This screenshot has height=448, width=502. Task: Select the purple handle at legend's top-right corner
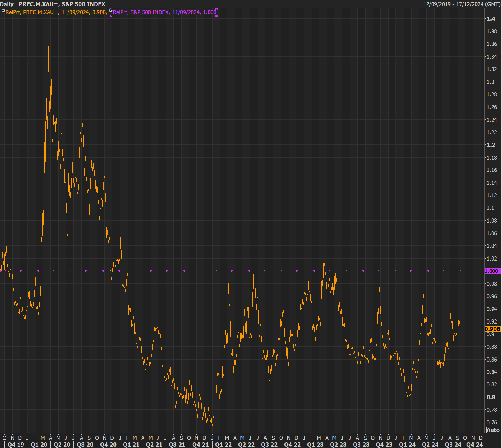click(217, 9)
